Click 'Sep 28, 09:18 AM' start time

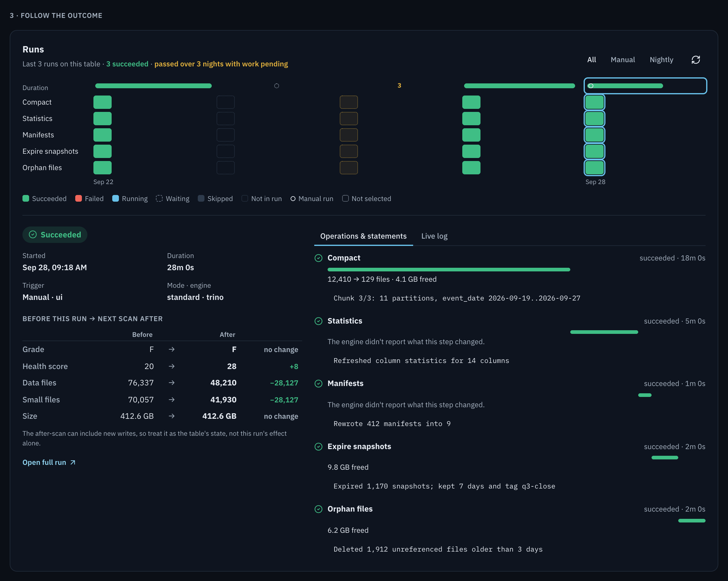coord(55,267)
